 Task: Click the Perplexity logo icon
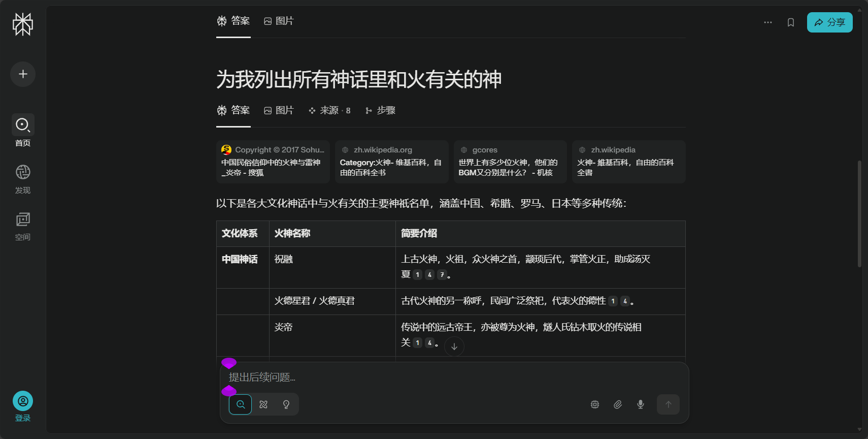pyautogui.click(x=23, y=24)
